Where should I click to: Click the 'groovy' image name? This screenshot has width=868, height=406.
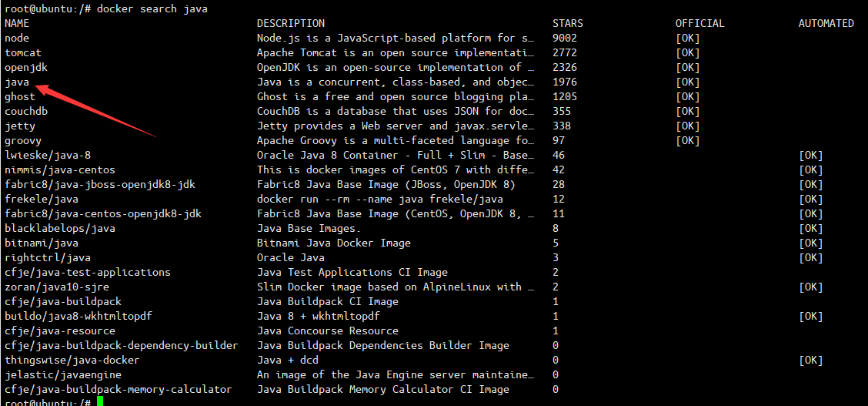pyautogui.click(x=22, y=141)
